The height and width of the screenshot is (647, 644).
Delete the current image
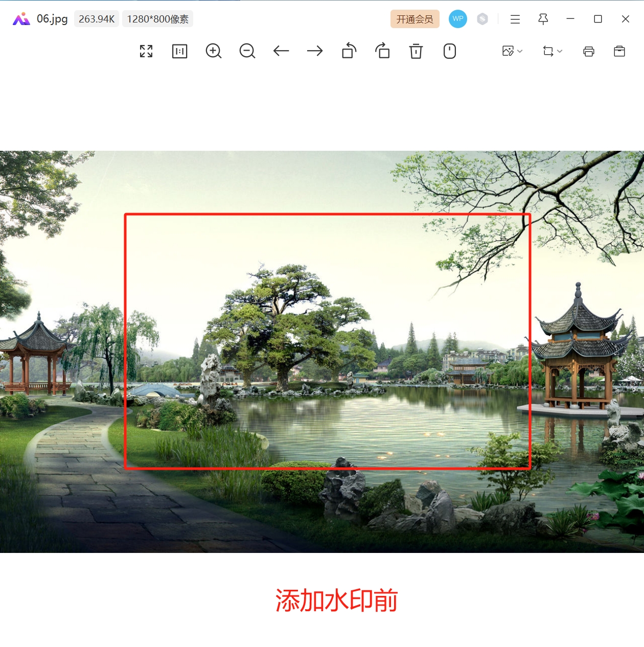[x=416, y=51]
